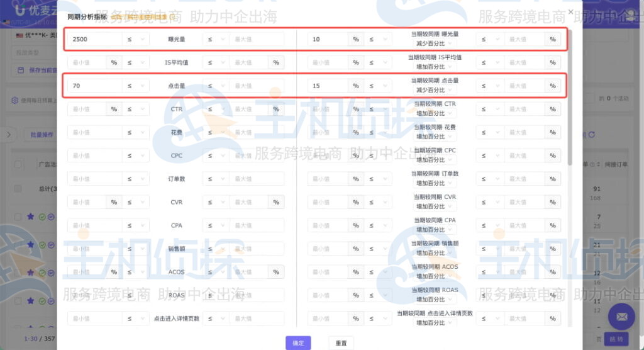Open 当期较同期 订单数 增加百分比 dropdown
Image resolution: width=644 pixels, height=350 pixels.
434,183
